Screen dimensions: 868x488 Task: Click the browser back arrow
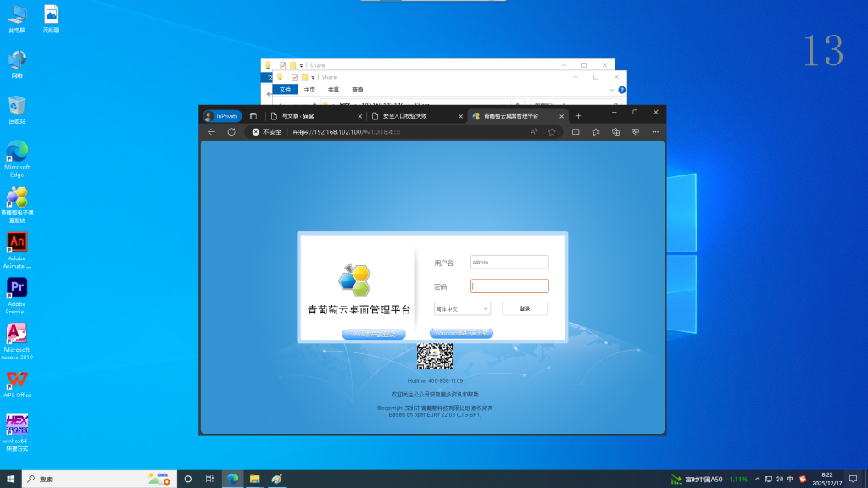(x=212, y=132)
